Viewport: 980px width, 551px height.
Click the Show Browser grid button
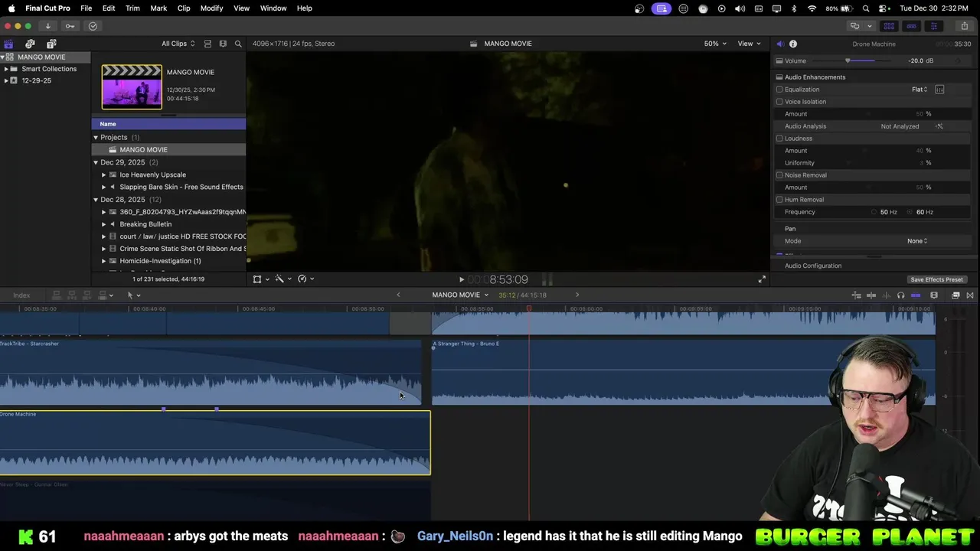(889, 26)
